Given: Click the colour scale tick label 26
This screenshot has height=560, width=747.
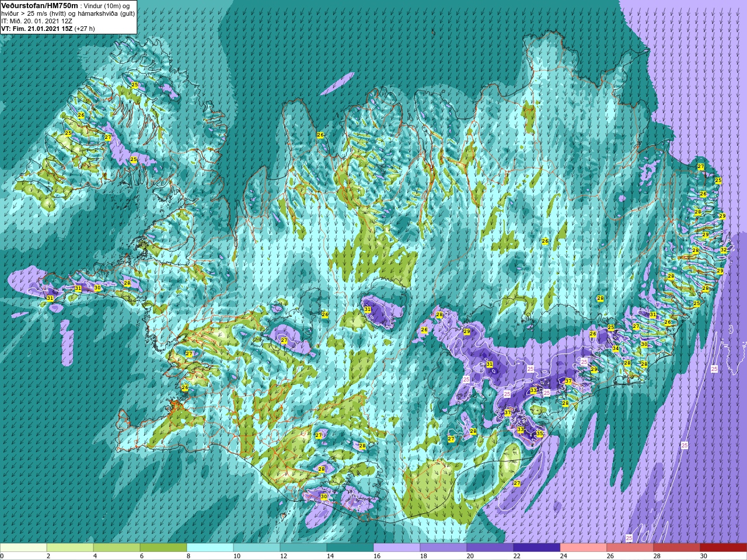Looking at the screenshot, I should pos(610,556).
